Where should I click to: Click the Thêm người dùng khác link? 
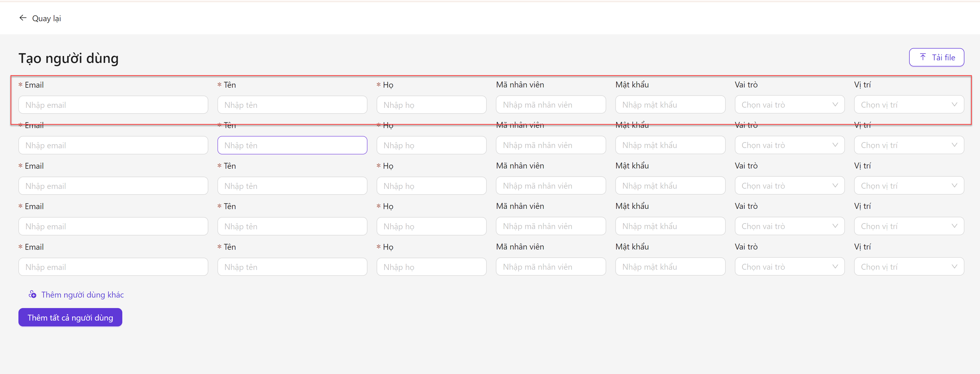pos(83,294)
